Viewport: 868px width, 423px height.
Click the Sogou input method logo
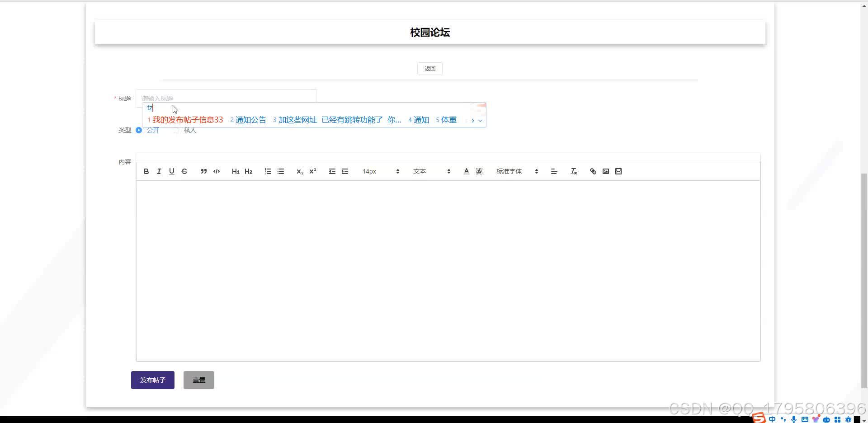(x=759, y=418)
